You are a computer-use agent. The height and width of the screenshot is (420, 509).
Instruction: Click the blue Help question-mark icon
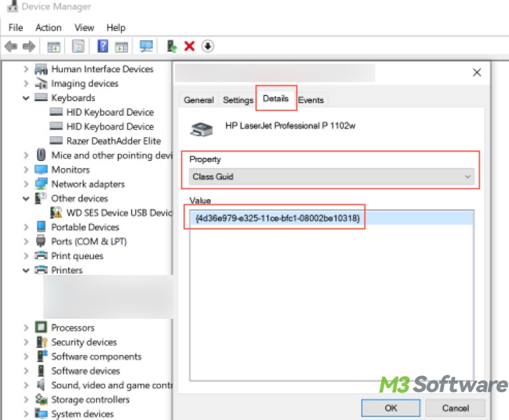click(102, 46)
